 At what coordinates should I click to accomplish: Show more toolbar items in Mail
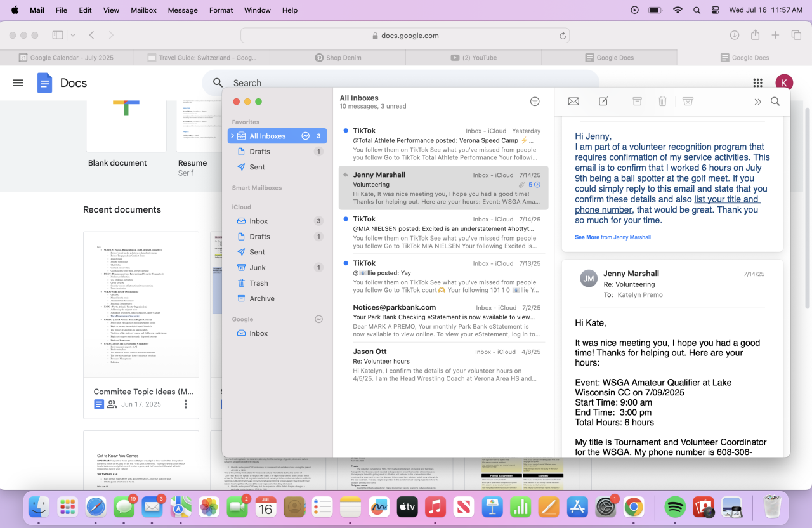[757, 102]
